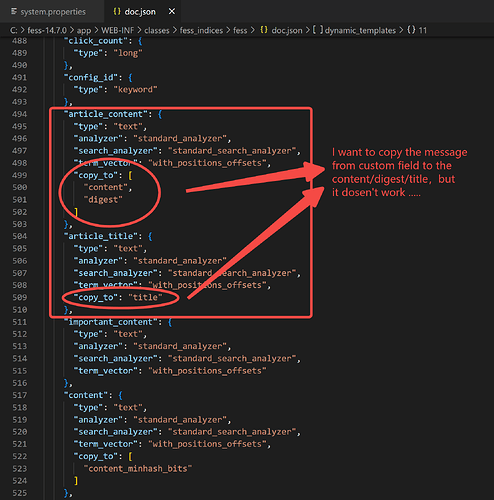Click "search_analyzer" key on line 507
Image resolution: width=494 pixels, height=500 pixels.
(116, 273)
